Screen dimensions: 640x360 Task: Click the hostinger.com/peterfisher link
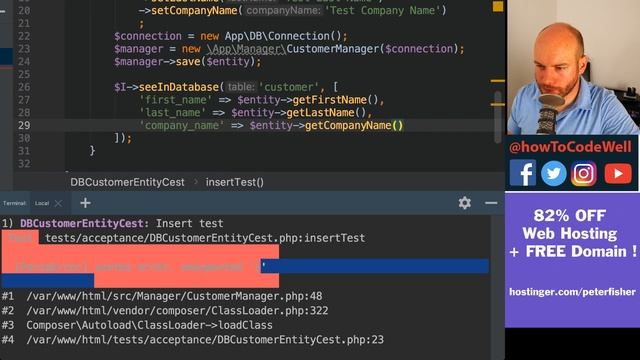click(572, 292)
